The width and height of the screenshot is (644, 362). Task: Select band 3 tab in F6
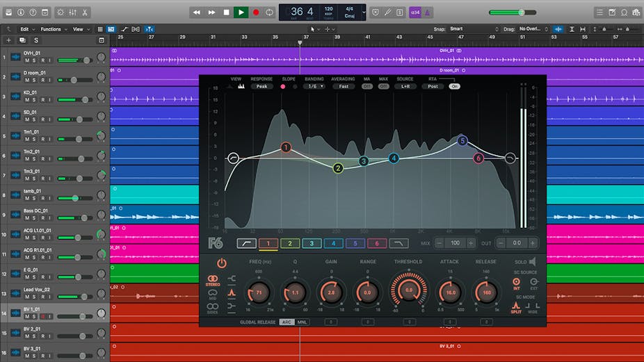312,243
